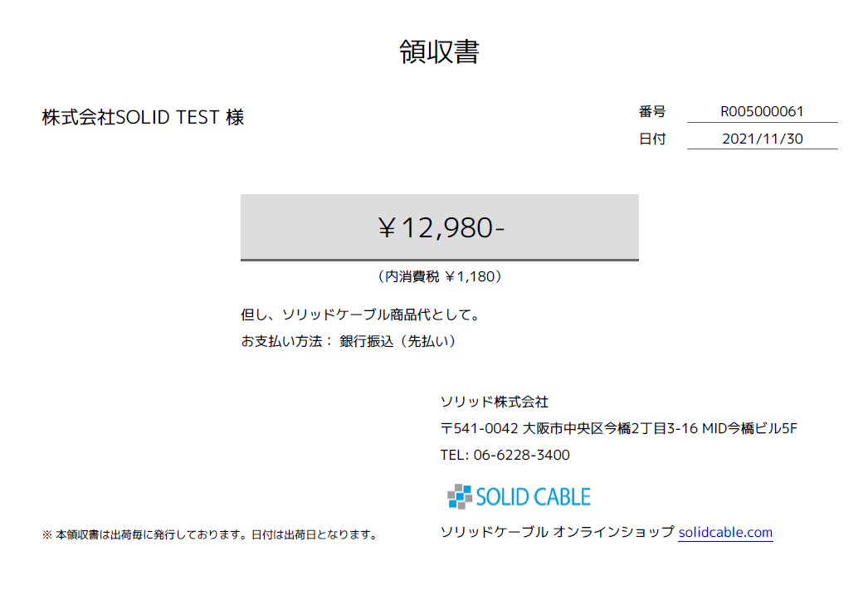Click the TEL: 06-6228-3400 phone number
Screen dimensions: 868x590
[x=505, y=455]
